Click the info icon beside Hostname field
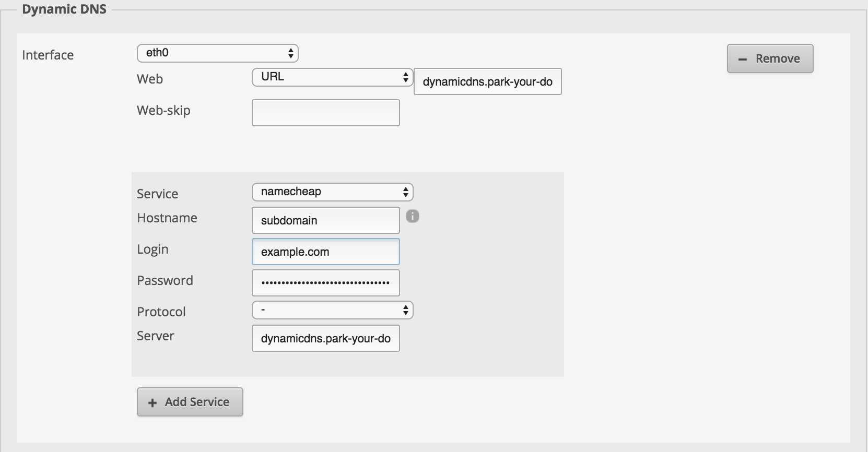Image resolution: width=868 pixels, height=452 pixels. pos(413,216)
